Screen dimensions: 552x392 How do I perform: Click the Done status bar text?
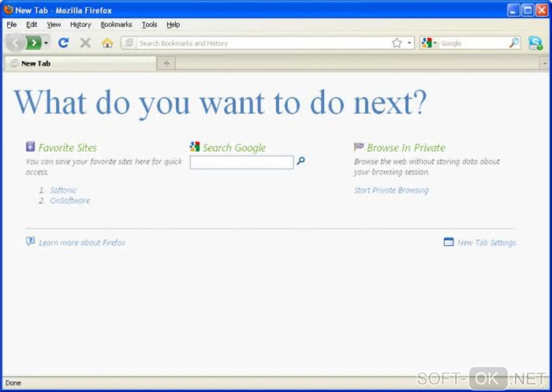tap(14, 383)
